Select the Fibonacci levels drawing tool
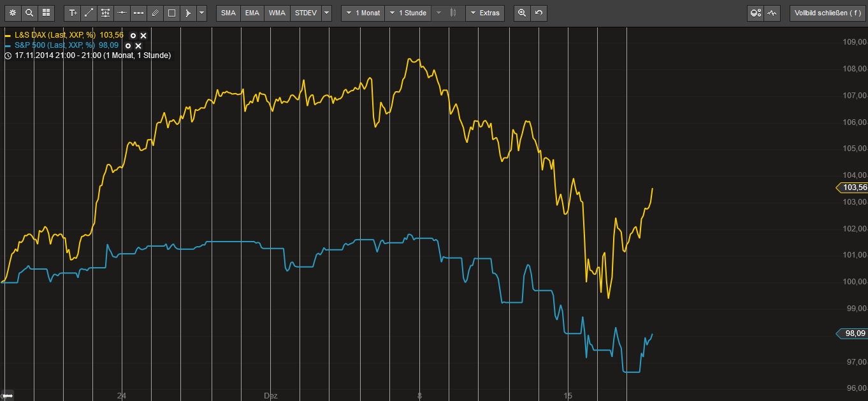This screenshot has height=401, width=868. coord(106,13)
